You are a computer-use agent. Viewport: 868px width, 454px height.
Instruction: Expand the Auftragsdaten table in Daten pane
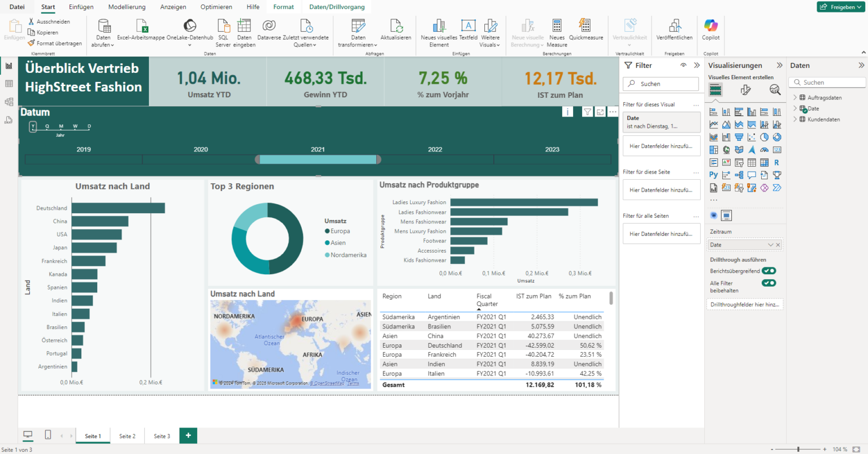(x=795, y=97)
